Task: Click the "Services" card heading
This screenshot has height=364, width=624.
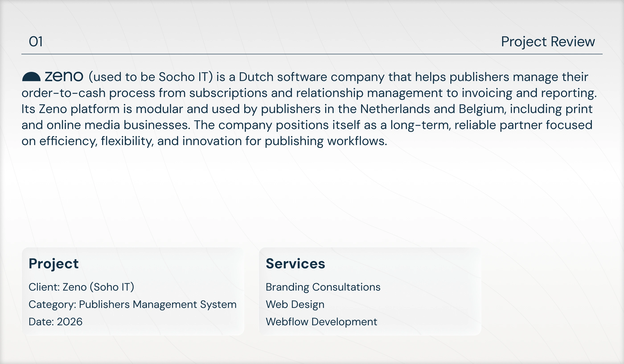Action: pos(295,264)
